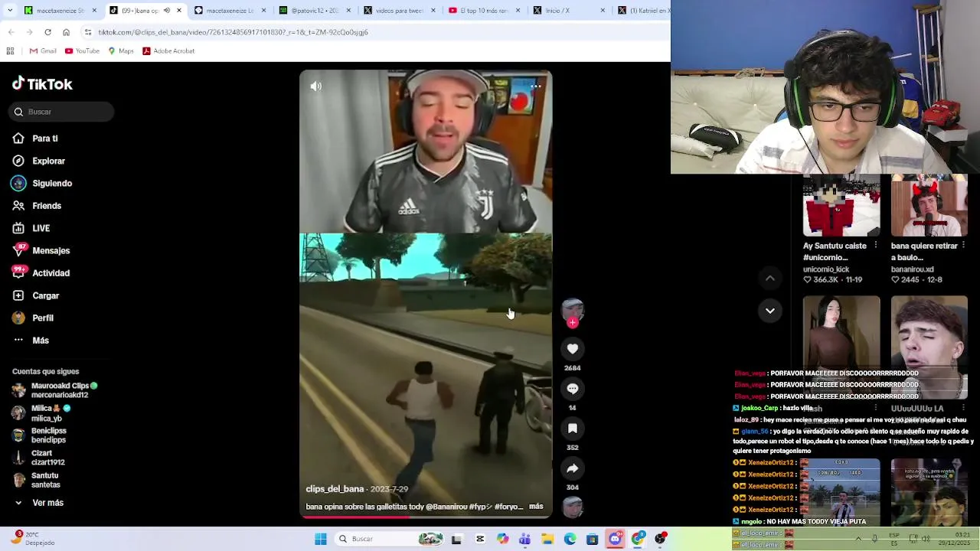Viewport: 980px width, 551px height.
Task: Toggle the video sound with the speaker icon
Action: pos(316,86)
